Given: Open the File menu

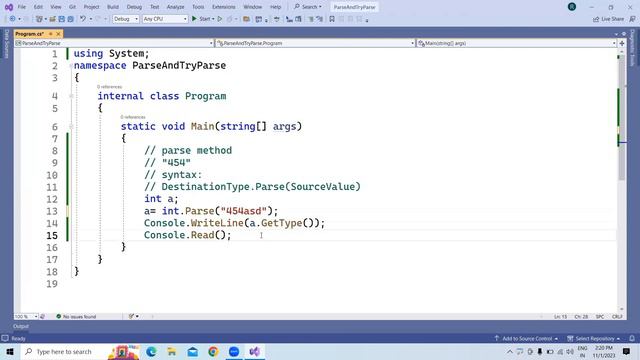Looking at the screenshot, I should tap(22, 7).
